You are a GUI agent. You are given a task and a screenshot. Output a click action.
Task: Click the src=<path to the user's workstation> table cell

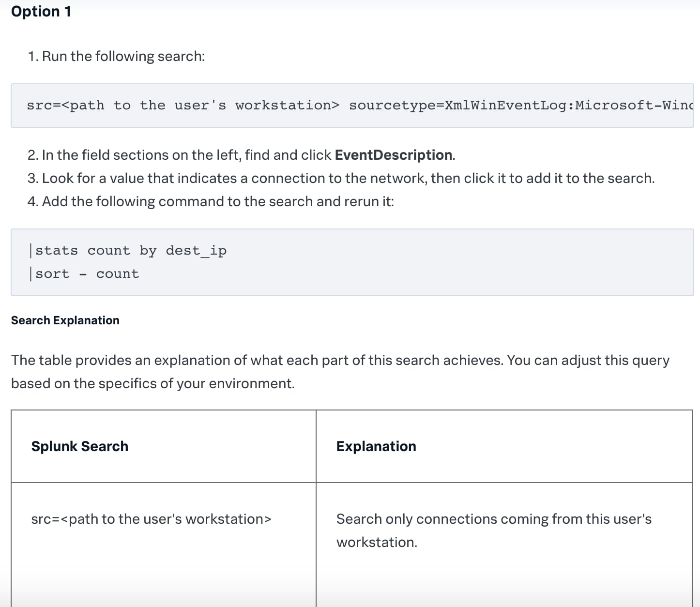(164, 545)
